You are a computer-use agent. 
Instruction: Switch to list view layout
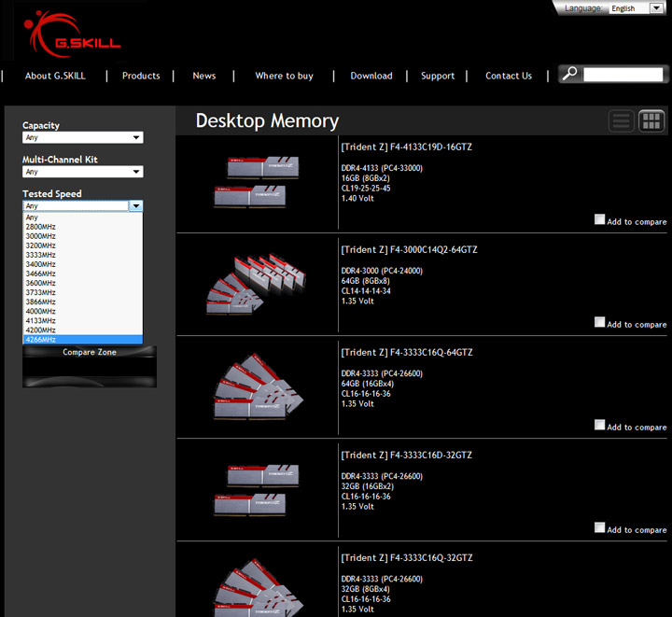pyautogui.click(x=621, y=121)
